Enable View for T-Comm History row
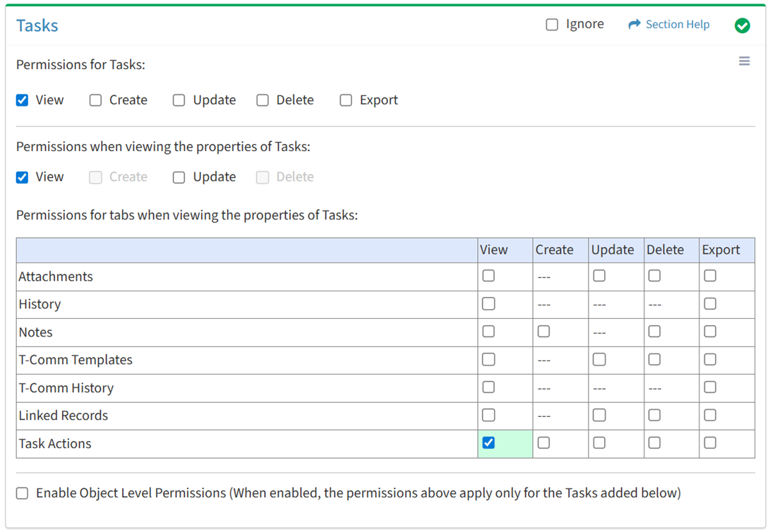The image size is (770, 532). click(488, 387)
